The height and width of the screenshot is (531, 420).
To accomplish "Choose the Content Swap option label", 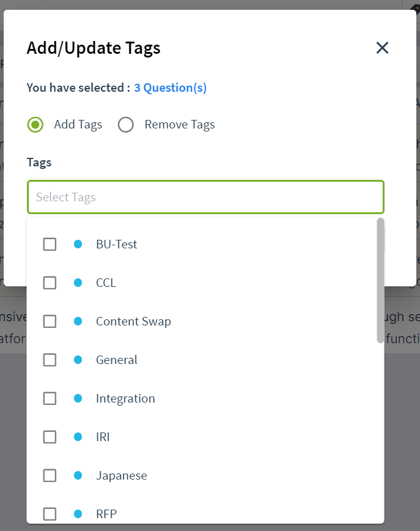I will click(133, 321).
